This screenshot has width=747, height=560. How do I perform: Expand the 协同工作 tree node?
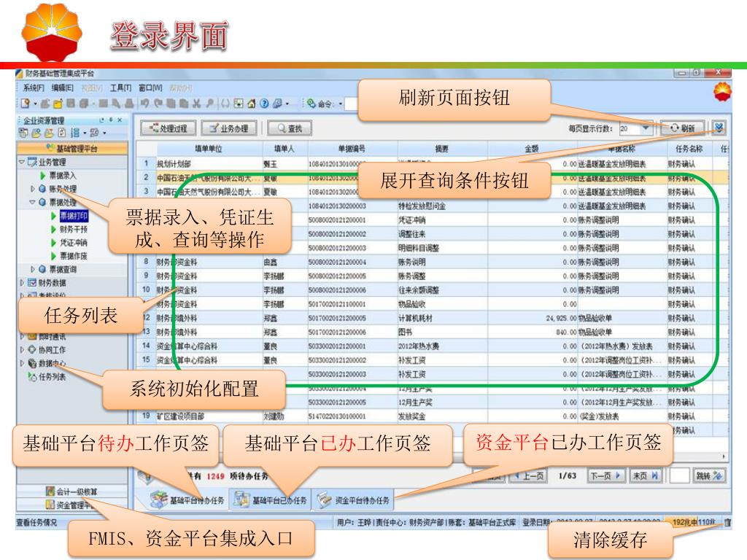click(21, 349)
